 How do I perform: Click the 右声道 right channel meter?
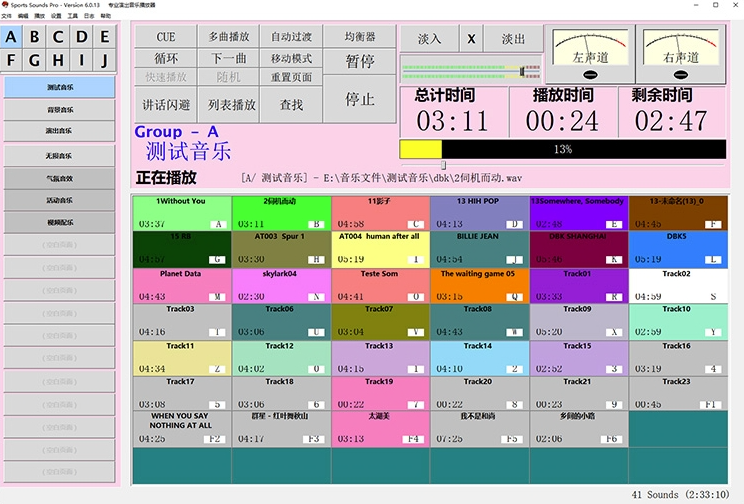[681, 54]
